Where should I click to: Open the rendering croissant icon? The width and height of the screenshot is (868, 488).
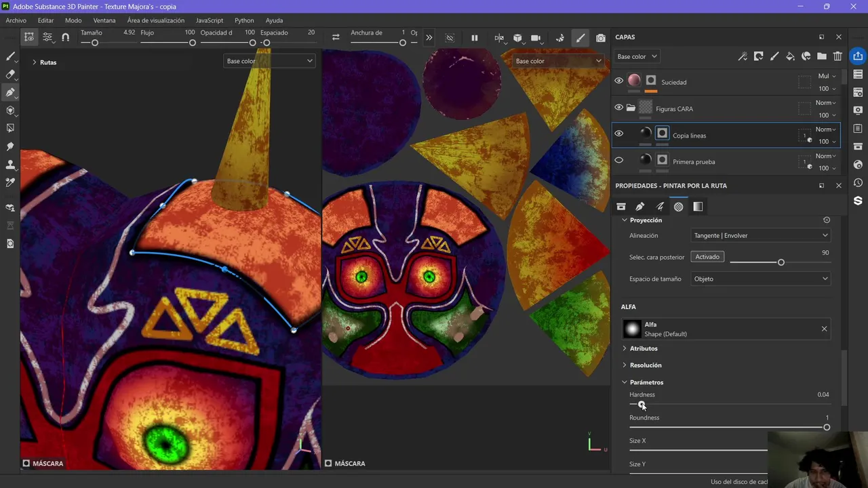pos(559,38)
